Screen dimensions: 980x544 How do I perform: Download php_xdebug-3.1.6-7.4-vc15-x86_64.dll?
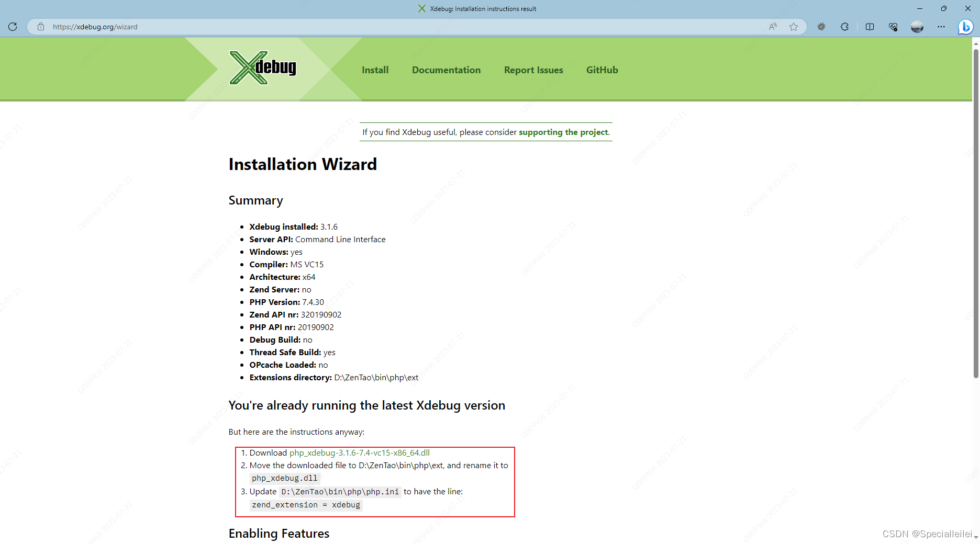[x=360, y=452]
